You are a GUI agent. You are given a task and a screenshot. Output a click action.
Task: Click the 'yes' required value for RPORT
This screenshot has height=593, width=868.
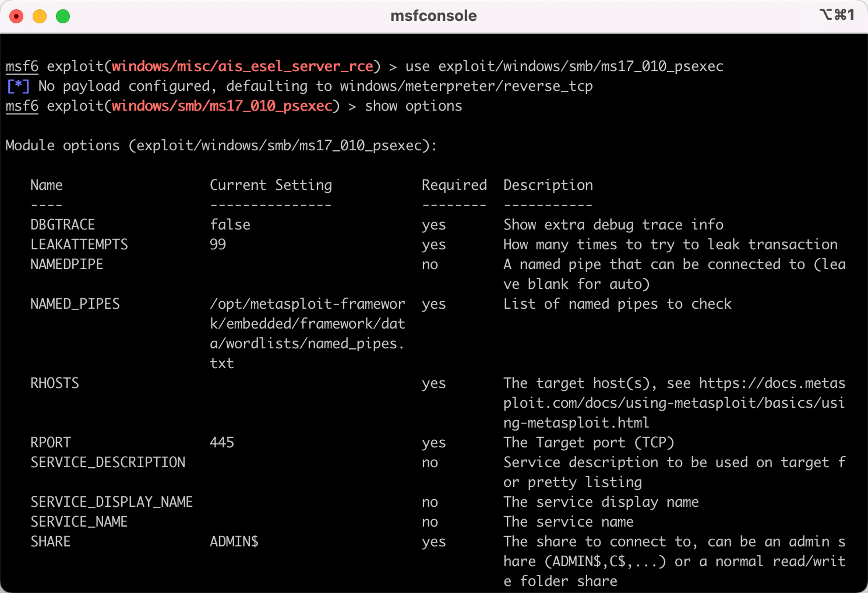(434, 443)
